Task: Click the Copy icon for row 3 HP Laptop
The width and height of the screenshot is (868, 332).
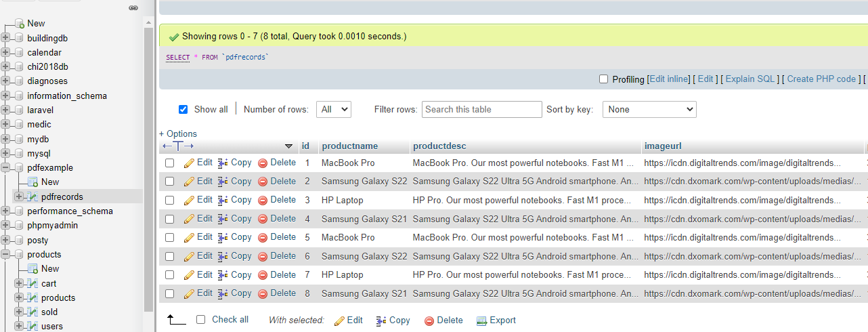Action: (x=223, y=201)
